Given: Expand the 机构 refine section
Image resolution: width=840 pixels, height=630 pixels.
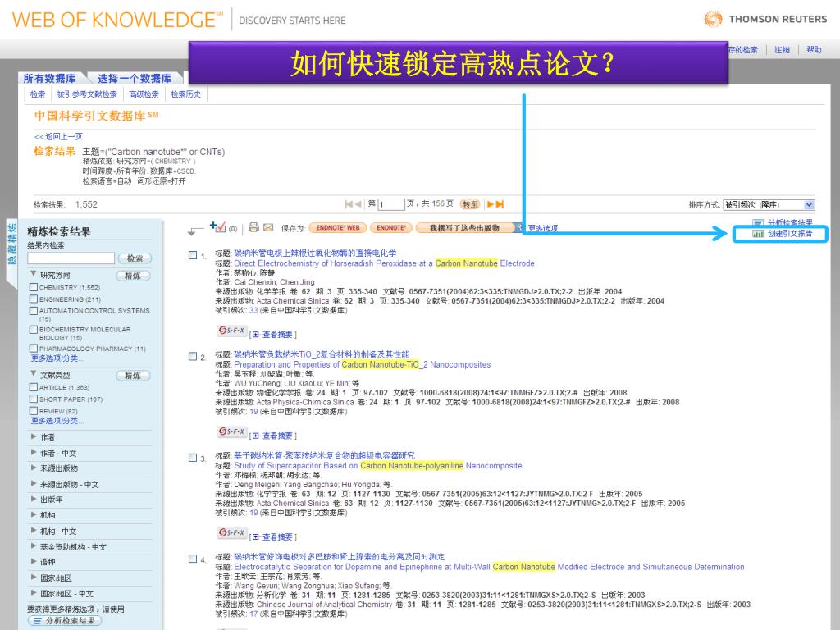Looking at the screenshot, I should [34, 514].
